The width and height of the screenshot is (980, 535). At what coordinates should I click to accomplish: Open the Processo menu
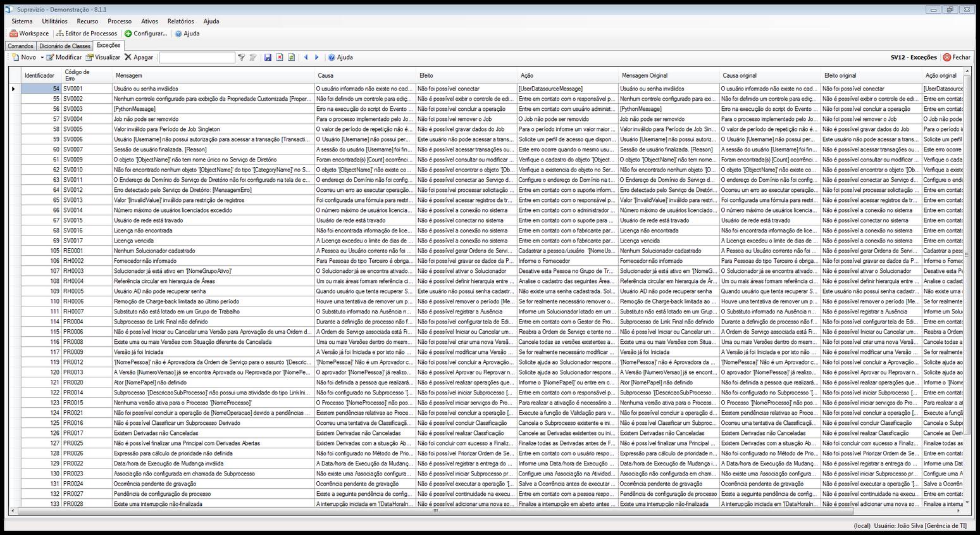(x=120, y=21)
